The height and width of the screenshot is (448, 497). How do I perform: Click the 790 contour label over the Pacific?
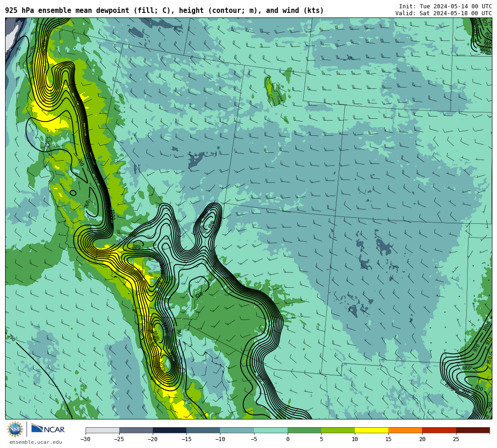click(x=12, y=338)
